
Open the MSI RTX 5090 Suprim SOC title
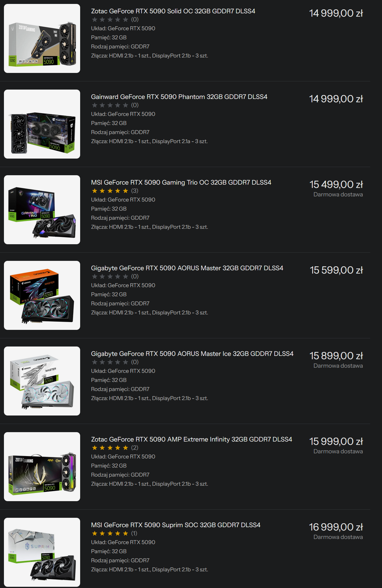176,525
